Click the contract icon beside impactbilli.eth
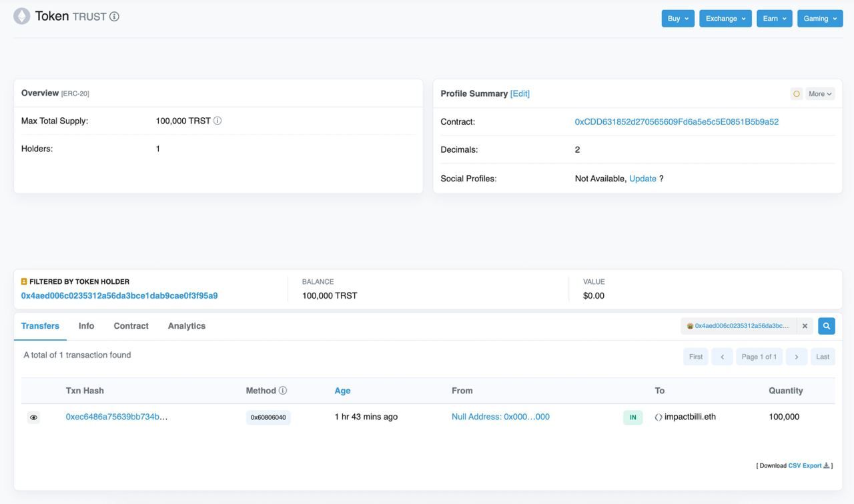The image size is (854, 504). pyautogui.click(x=659, y=417)
